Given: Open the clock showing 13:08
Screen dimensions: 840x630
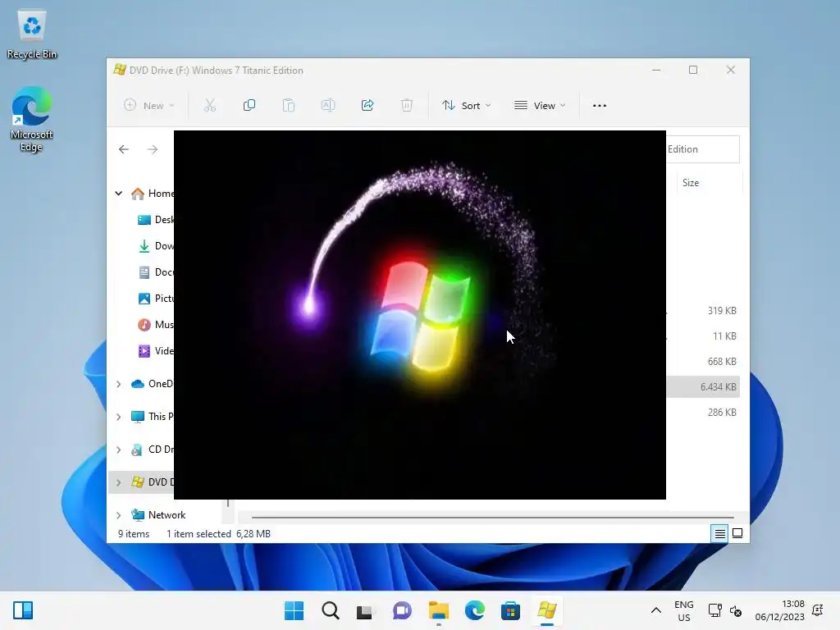Looking at the screenshot, I should point(780,610).
